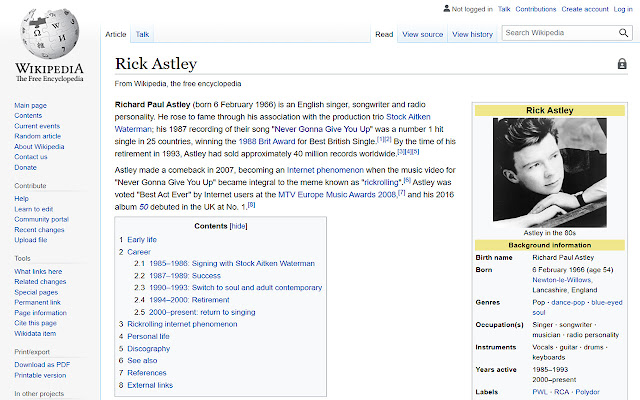Open the View history tab
The width and height of the screenshot is (640, 400).
(472, 34)
